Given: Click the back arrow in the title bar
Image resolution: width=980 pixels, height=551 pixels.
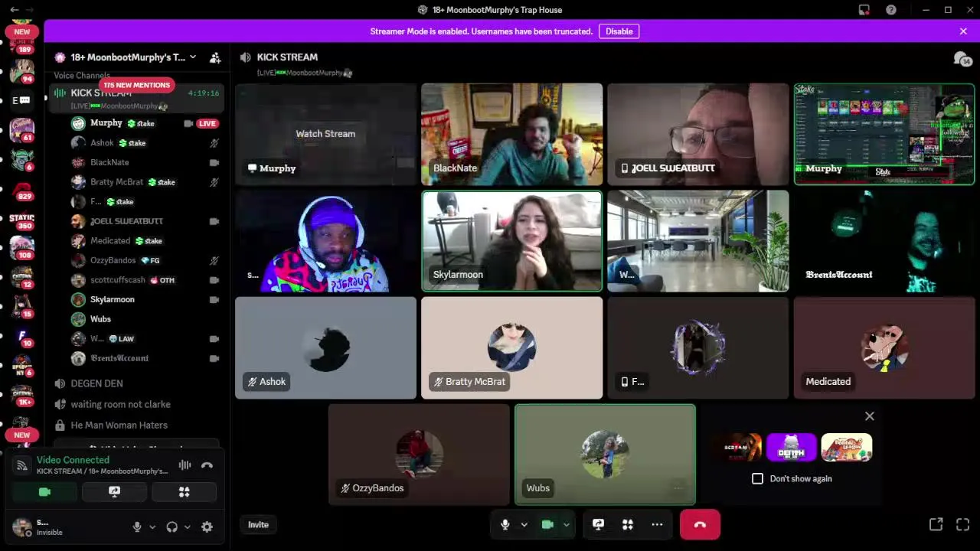Looking at the screenshot, I should tap(14, 10).
